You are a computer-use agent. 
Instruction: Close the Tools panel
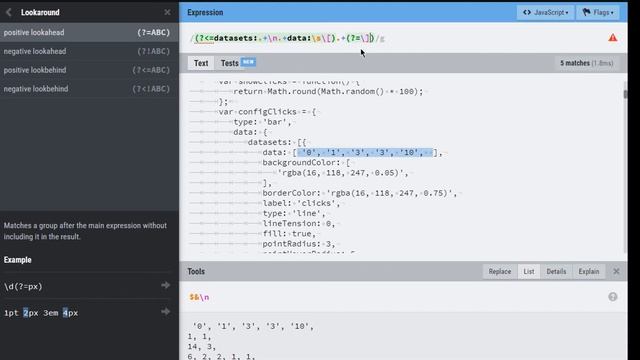616,271
